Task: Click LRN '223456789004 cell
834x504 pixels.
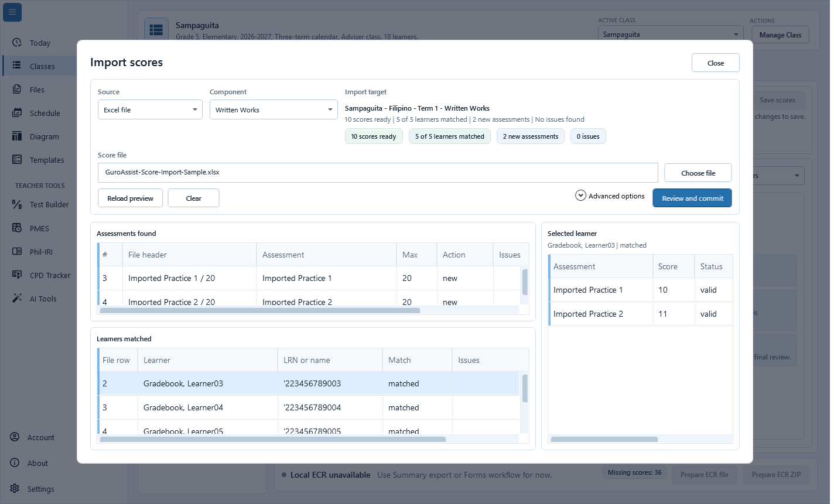Action: pos(330,407)
